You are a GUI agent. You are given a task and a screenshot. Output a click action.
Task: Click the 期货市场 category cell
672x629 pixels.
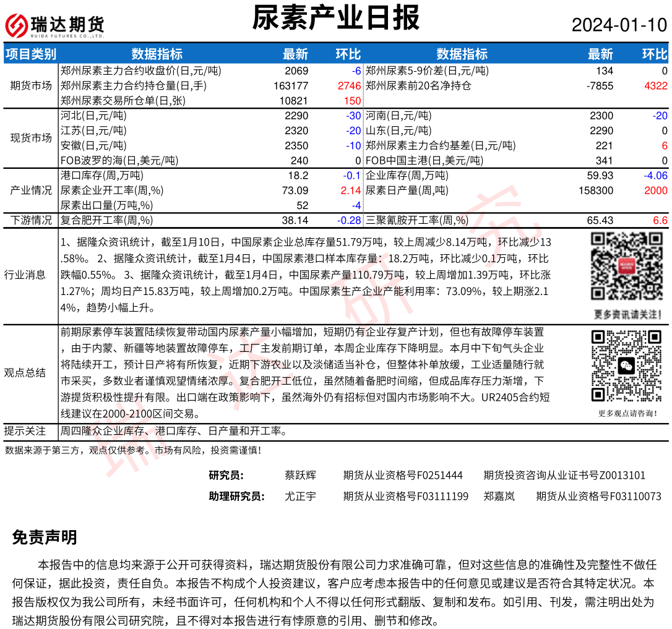pos(31,85)
